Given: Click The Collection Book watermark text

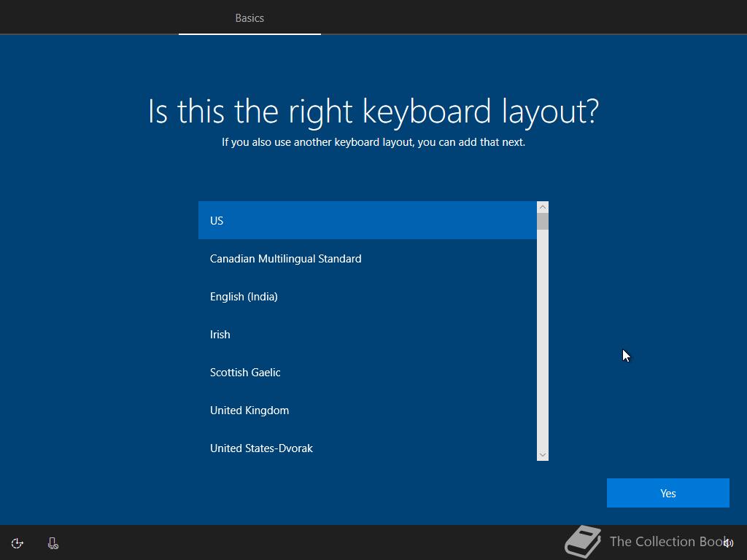Looking at the screenshot, I should (x=669, y=542).
